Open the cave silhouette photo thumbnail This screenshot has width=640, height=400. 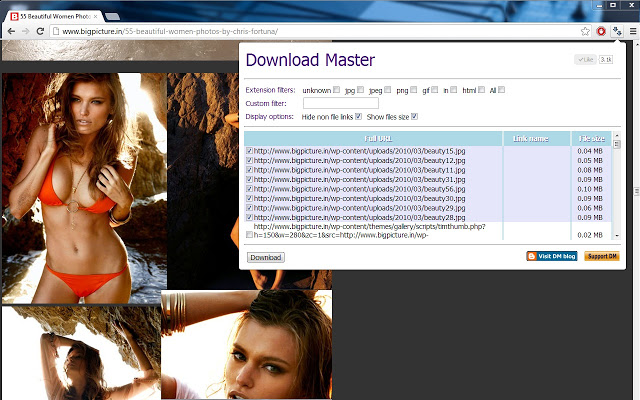pos(81,353)
